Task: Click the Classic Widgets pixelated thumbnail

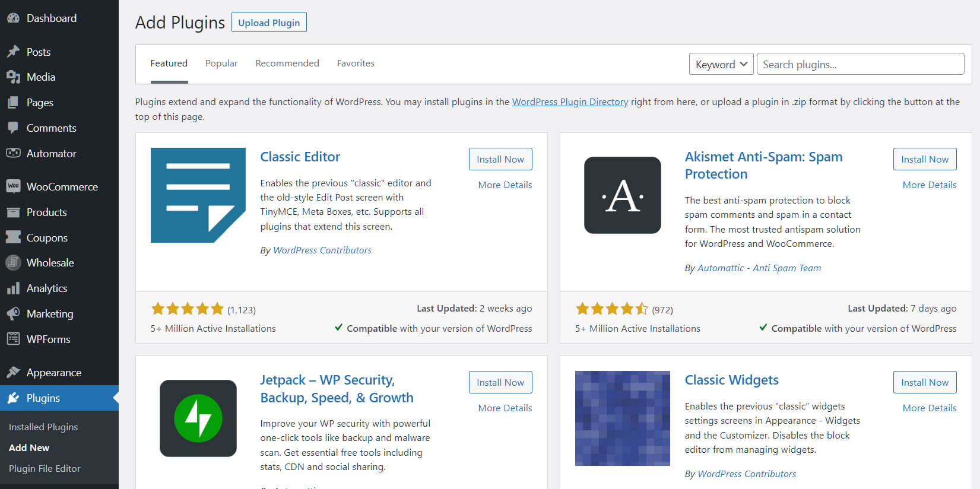Action: [x=623, y=418]
